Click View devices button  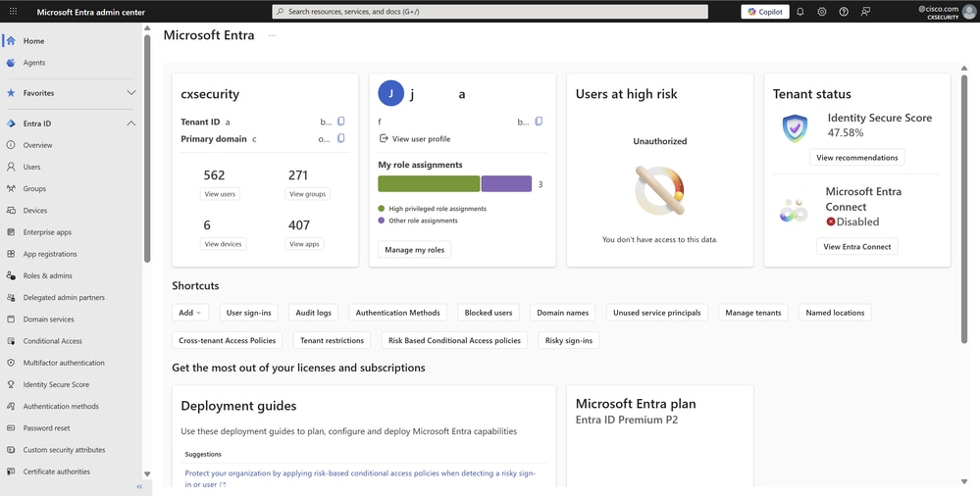coord(223,244)
